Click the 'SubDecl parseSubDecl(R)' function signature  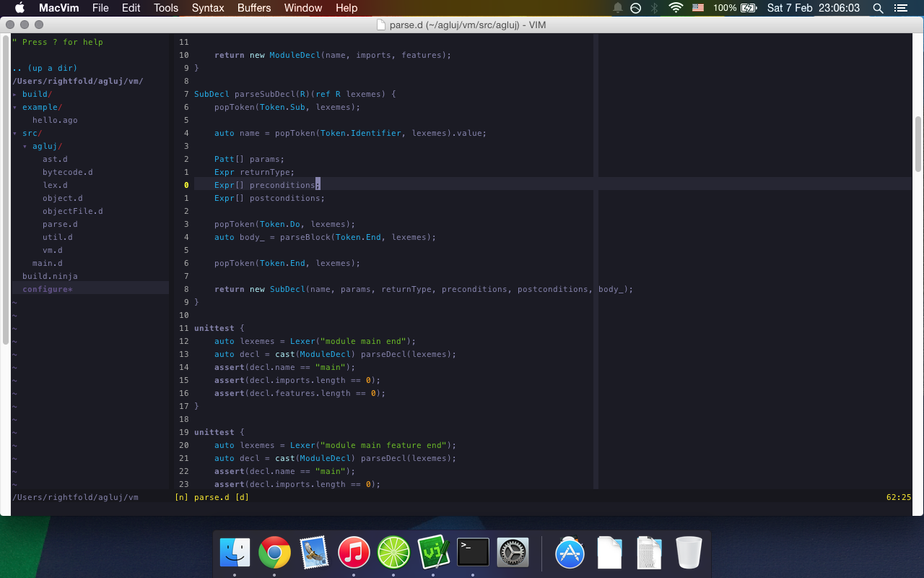click(295, 94)
